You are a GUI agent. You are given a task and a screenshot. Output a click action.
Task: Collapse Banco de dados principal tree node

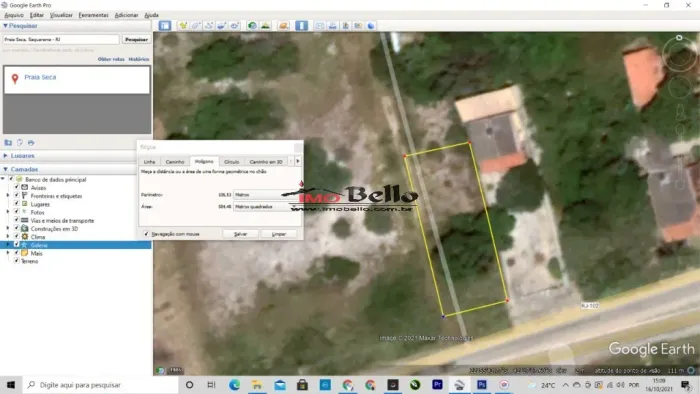[4, 179]
